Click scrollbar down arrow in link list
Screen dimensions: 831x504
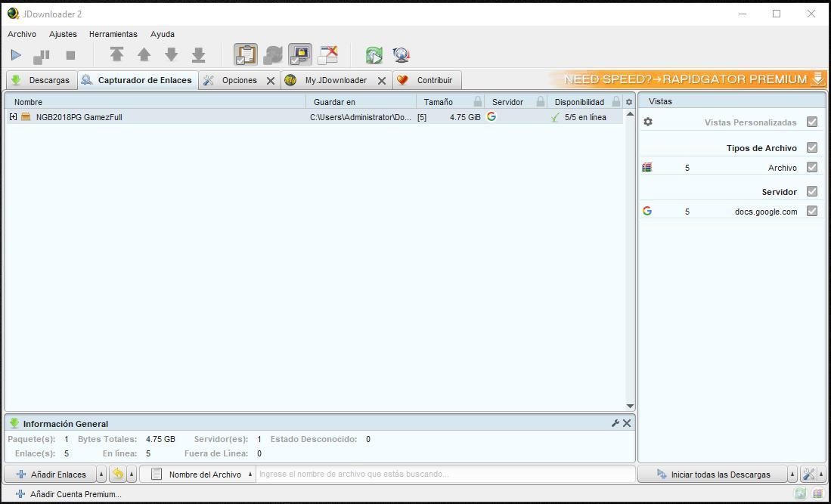(x=630, y=406)
